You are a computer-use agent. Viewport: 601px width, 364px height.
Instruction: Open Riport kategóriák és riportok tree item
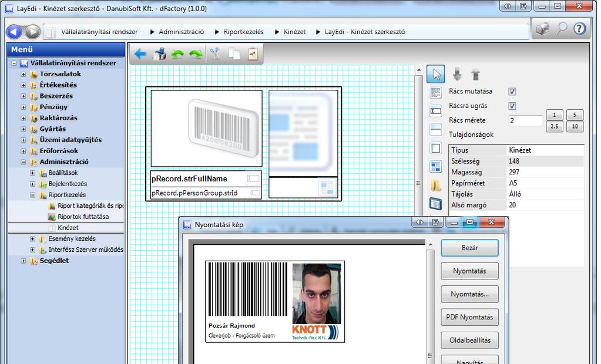(x=90, y=205)
